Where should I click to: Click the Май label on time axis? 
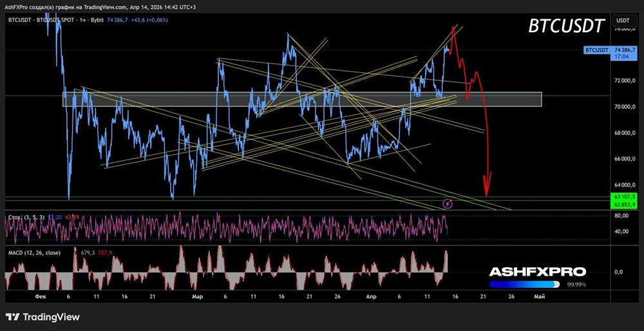coord(539,296)
